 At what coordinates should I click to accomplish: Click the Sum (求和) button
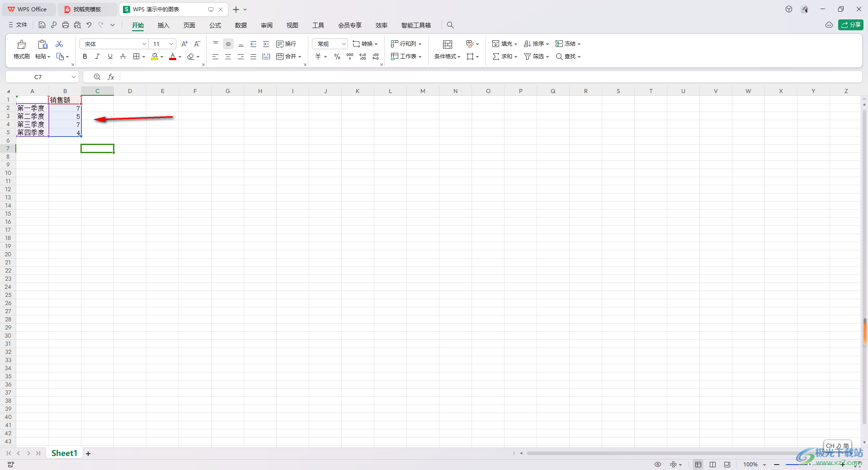tap(505, 56)
